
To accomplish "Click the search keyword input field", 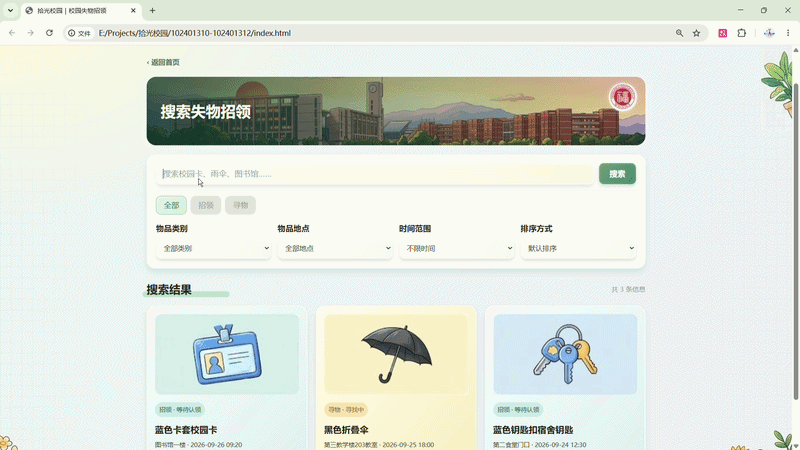I will (375, 174).
